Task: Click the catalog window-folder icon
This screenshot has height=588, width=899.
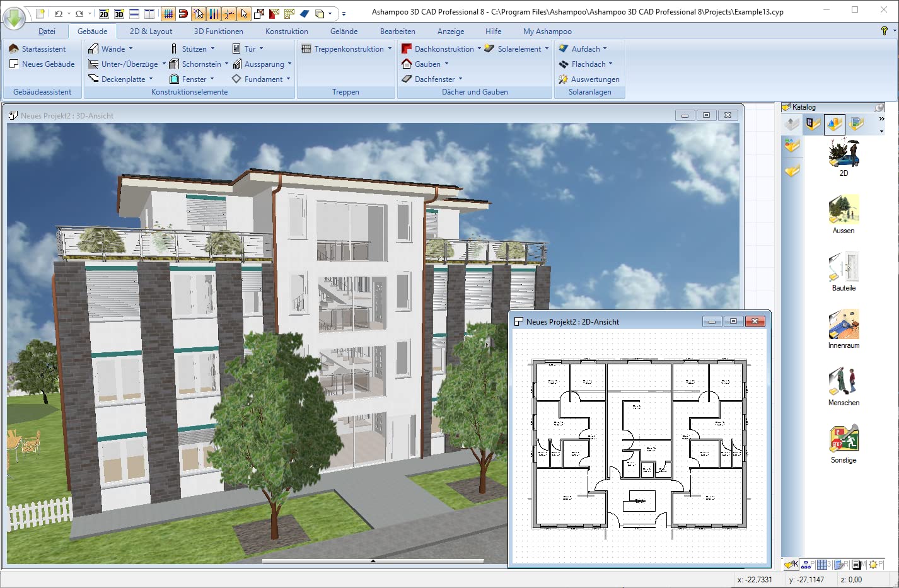Action: click(813, 124)
